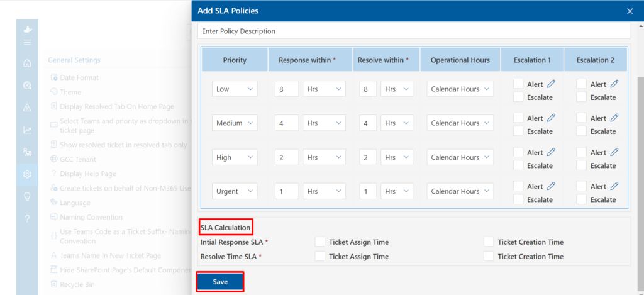
Task: Open Calendar Hours dropdown for High priority
Action: click(x=460, y=157)
